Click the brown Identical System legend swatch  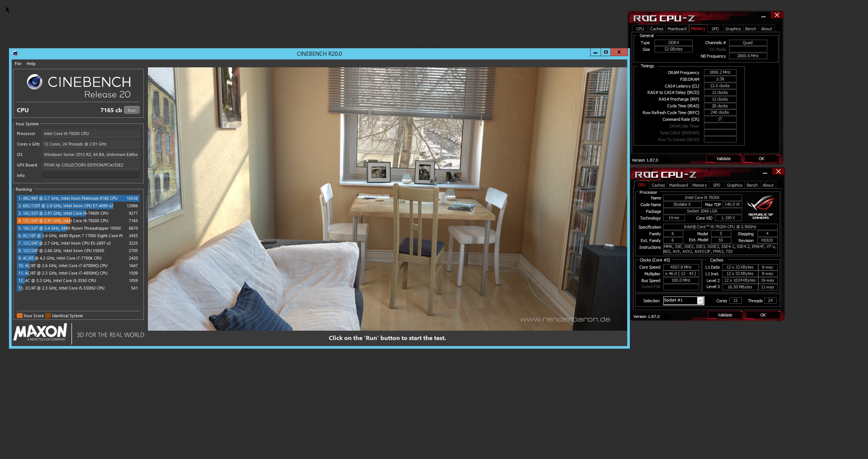48,316
